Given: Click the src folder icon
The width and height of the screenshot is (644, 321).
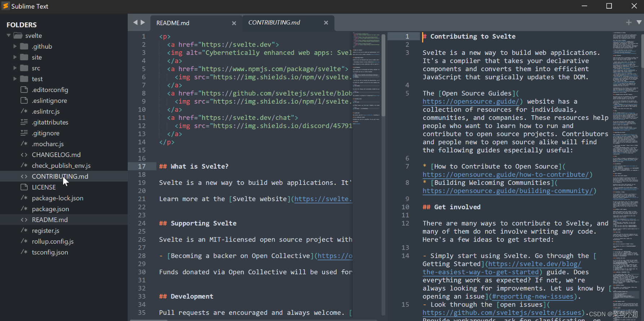Looking at the screenshot, I should click(x=24, y=68).
